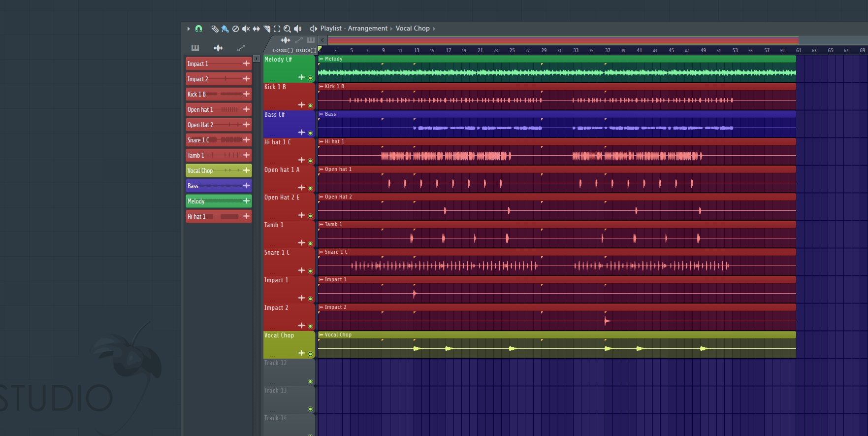Open Tamb 1 clip menu arrow
The height and width of the screenshot is (436, 868).
pyautogui.click(x=321, y=224)
